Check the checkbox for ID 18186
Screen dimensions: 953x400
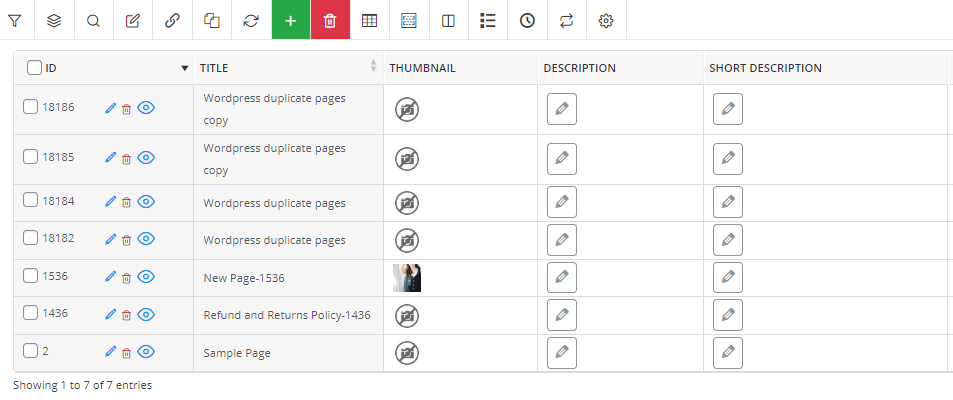[x=30, y=107]
